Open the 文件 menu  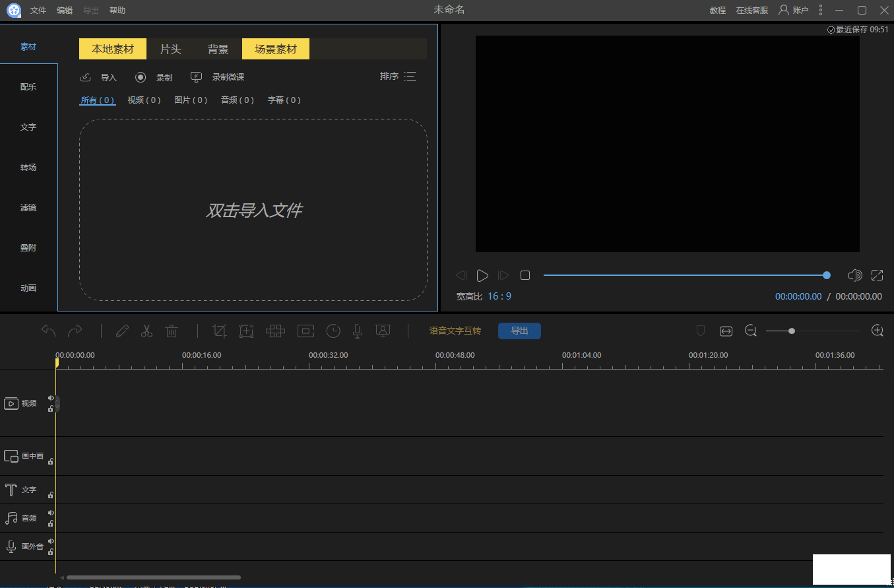(x=38, y=11)
